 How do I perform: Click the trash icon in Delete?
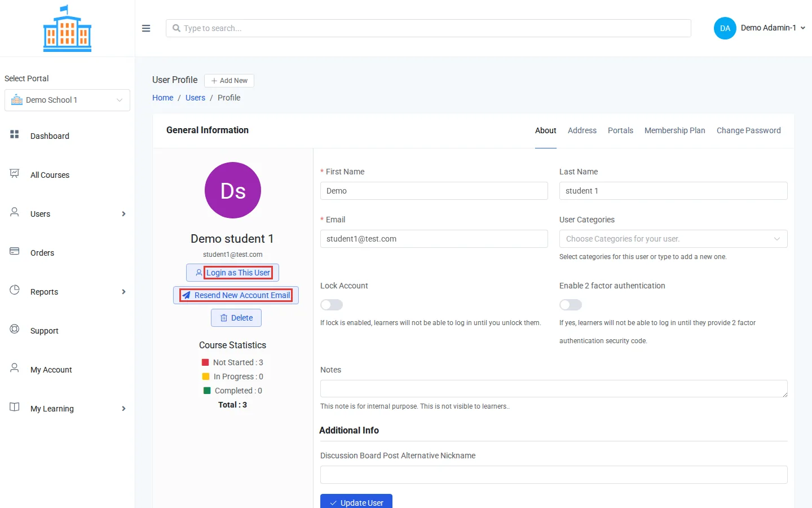(x=224, y=318)
